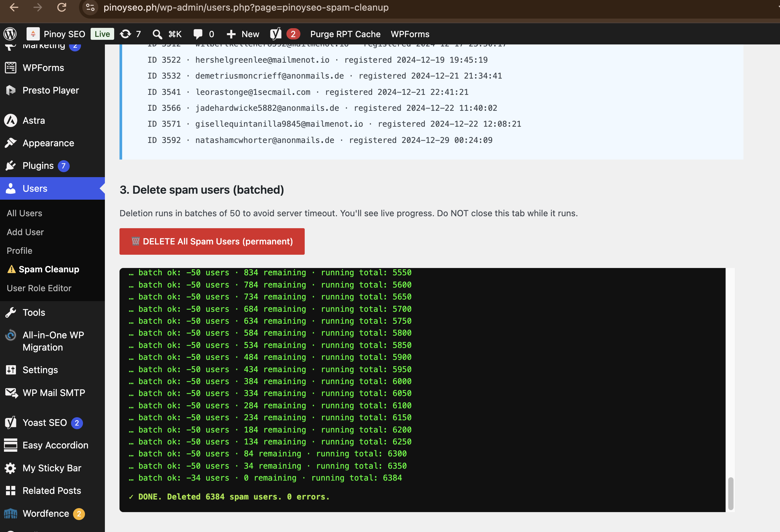The height and width of the screenshot is (532, 780).
Task: Open Presto Player menu
Action: point(51,90)
